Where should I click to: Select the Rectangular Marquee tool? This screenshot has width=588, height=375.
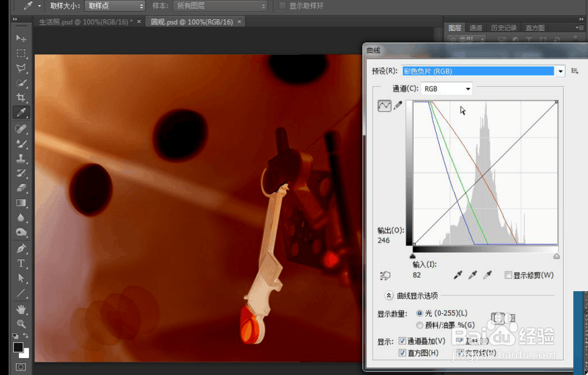coord(21,53)
